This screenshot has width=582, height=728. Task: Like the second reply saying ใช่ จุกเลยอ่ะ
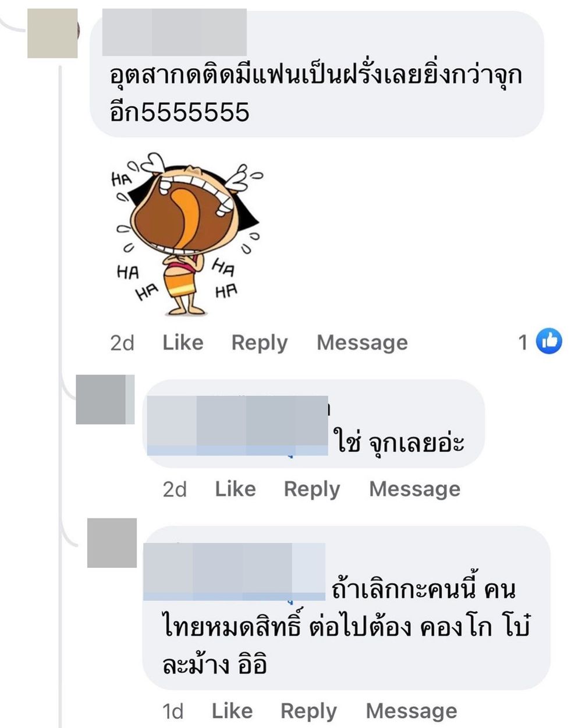coord(235,489)
